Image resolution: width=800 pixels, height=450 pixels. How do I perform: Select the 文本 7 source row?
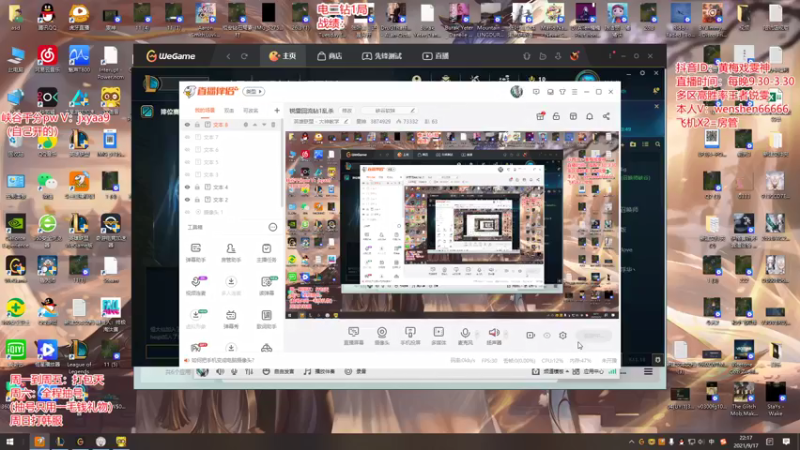[232, 137]
